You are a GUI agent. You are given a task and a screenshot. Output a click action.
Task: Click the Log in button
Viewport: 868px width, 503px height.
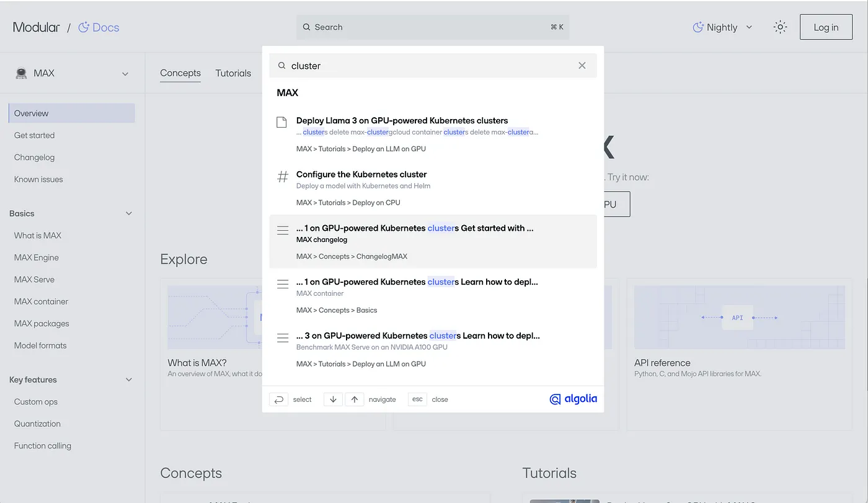826,27
